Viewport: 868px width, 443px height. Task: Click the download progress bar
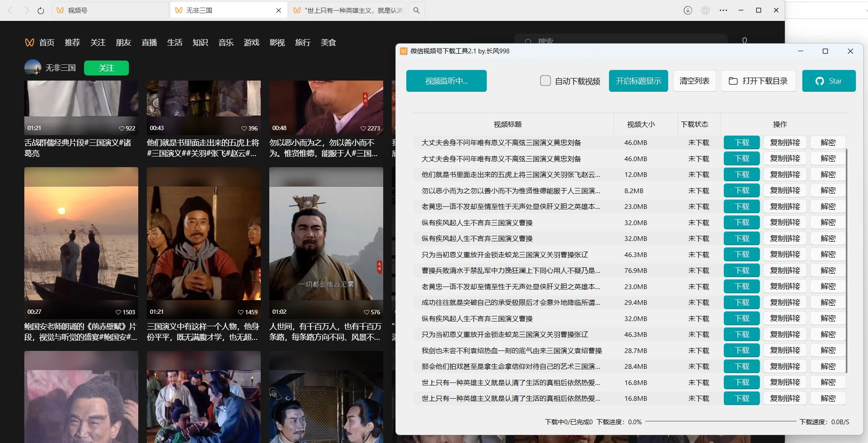(720, 422)
